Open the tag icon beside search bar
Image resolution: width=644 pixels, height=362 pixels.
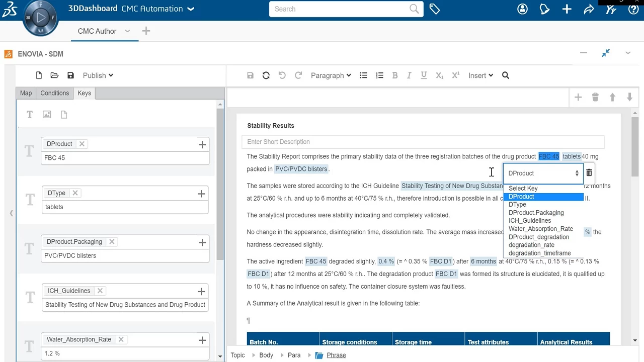[435, 9]
